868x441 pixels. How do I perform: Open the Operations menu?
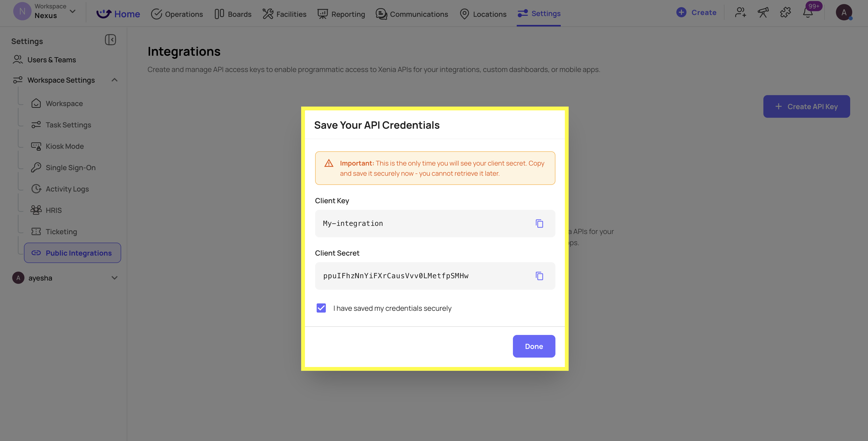177,14
